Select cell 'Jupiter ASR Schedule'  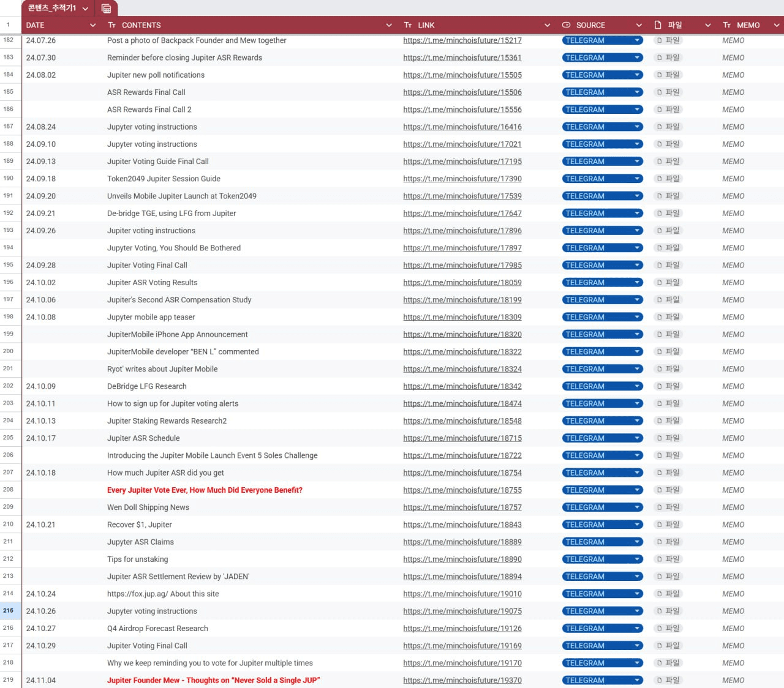point(143,438)
